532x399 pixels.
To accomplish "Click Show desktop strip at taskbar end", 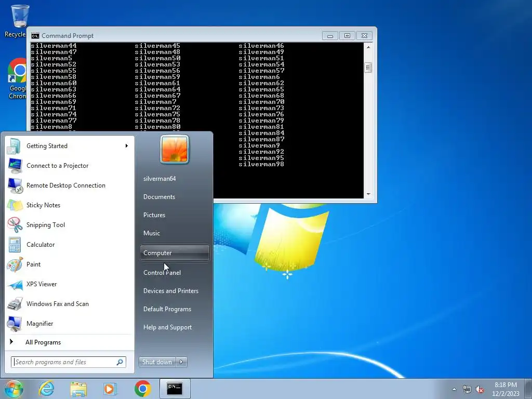I will pos(529,389).
